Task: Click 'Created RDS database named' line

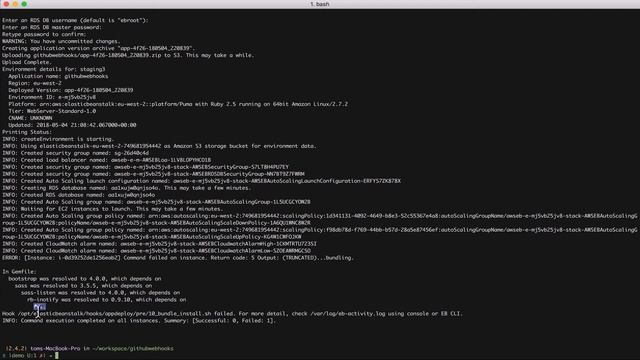Action: (78, 195)
